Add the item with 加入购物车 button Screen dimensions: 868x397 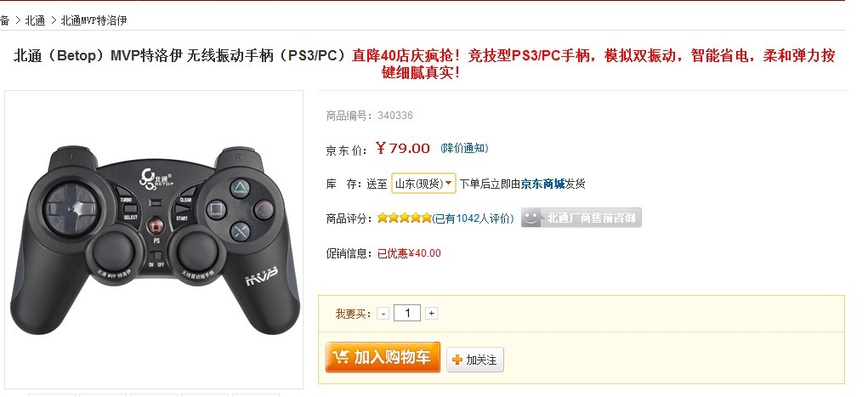click(x=383, y=357)
